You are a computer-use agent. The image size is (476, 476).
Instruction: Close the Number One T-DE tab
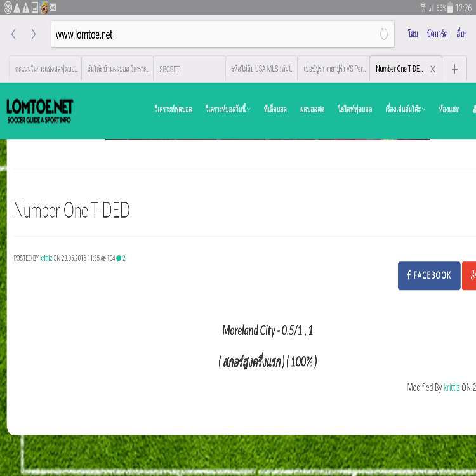pos(433,69)
